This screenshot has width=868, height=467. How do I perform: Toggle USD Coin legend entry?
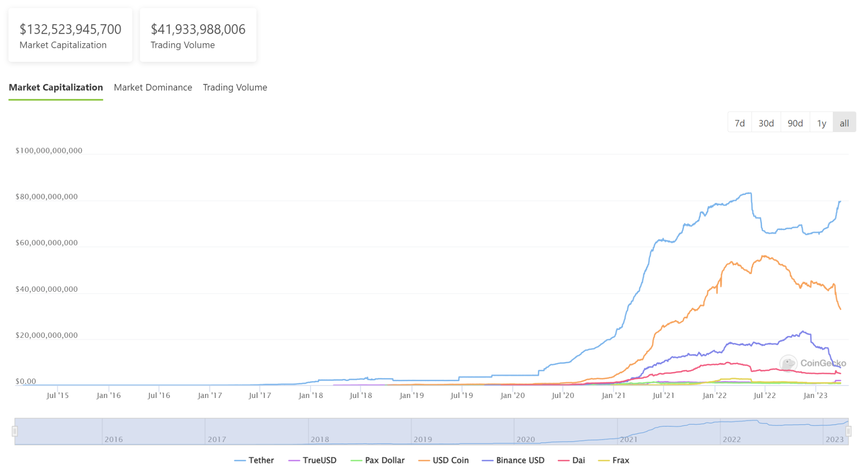[450, 460]
